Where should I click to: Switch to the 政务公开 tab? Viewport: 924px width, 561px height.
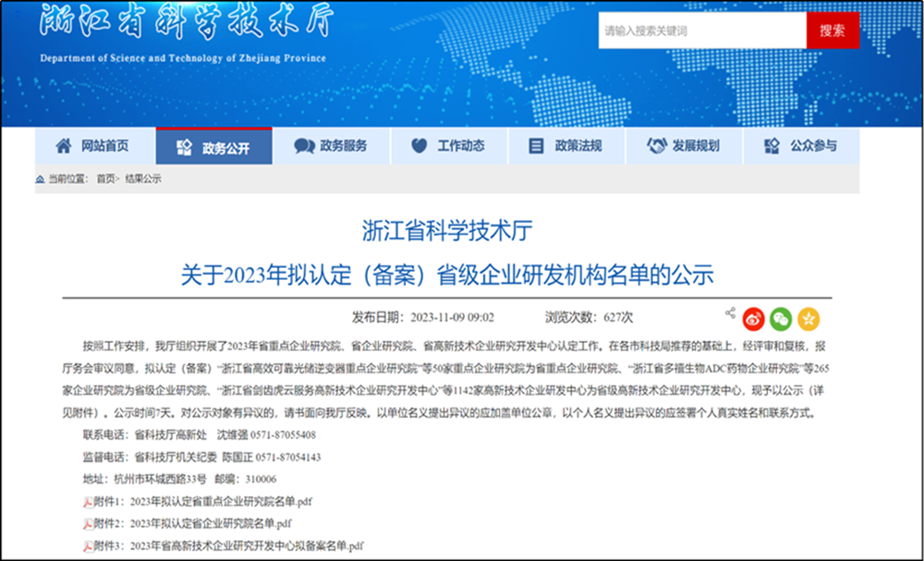215,146
